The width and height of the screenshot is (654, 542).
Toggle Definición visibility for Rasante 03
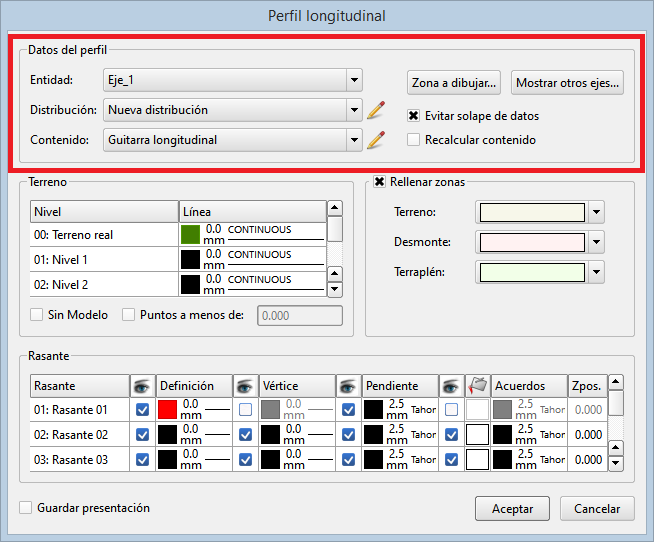(142, 460)
